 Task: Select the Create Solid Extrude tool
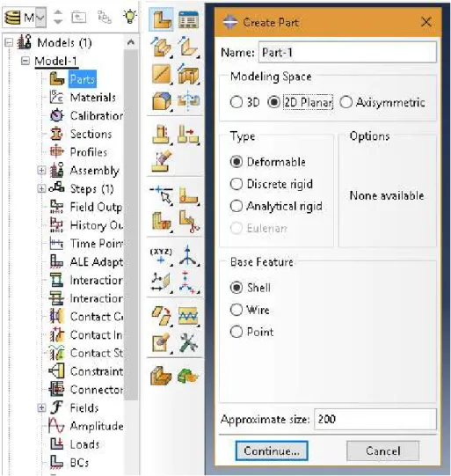click(x=162, y=47)
